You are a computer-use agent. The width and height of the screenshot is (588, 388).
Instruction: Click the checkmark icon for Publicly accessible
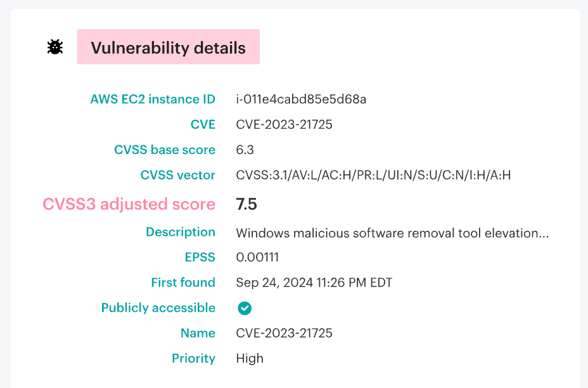point(245,308)
